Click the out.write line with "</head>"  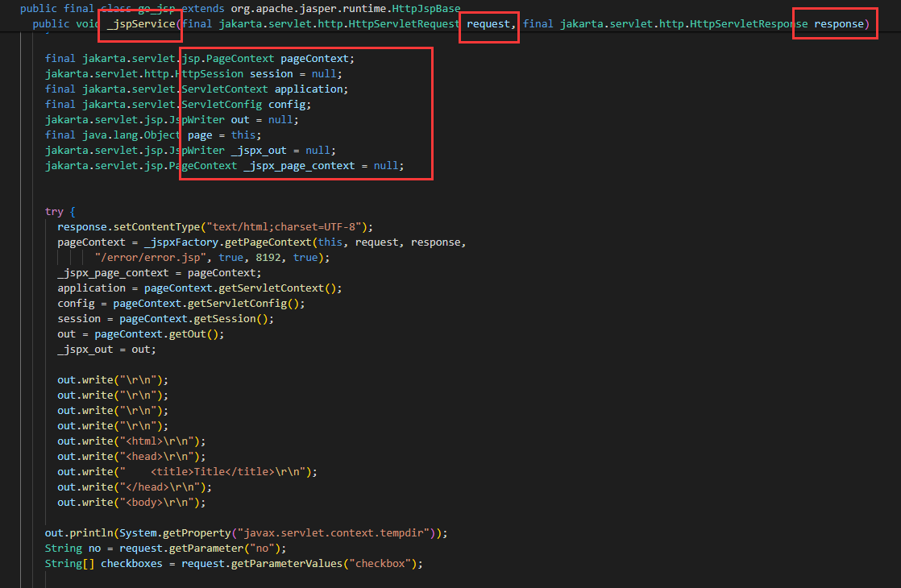(135, 487)
